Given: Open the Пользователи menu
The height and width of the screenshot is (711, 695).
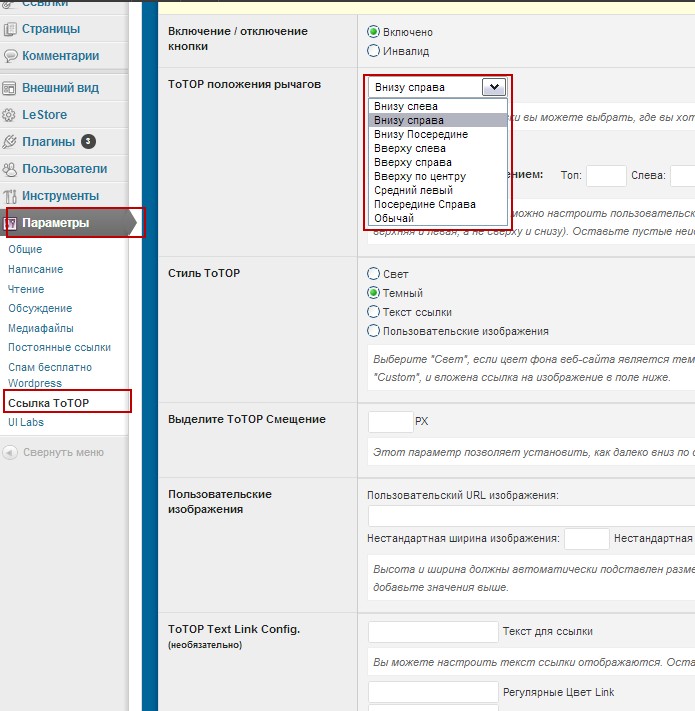Looking at the screenshot, I should pyautogui.click(x=64, y=169).
